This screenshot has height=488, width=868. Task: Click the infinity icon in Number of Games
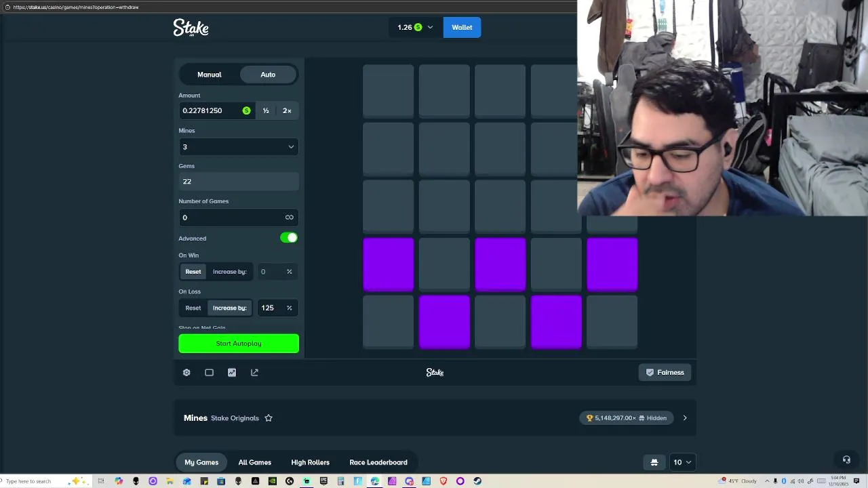290,218
